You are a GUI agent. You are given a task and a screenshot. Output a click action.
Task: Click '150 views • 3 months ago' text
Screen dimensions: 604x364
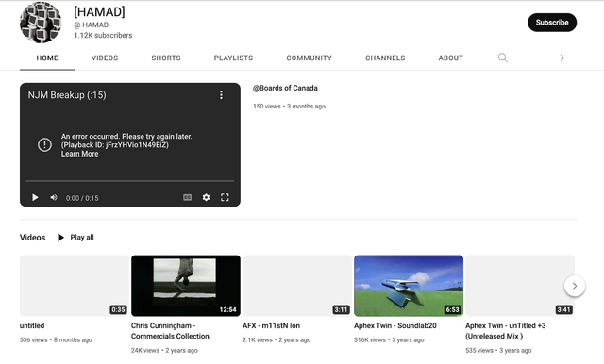[x=290, y=107]
